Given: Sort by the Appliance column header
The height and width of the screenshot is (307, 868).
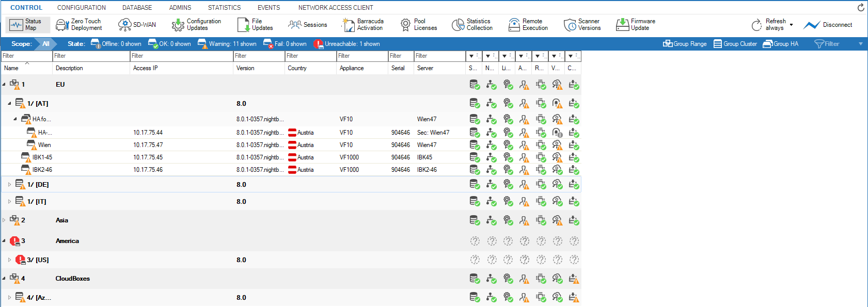Looking at the screenshot, I should point(362,68).
